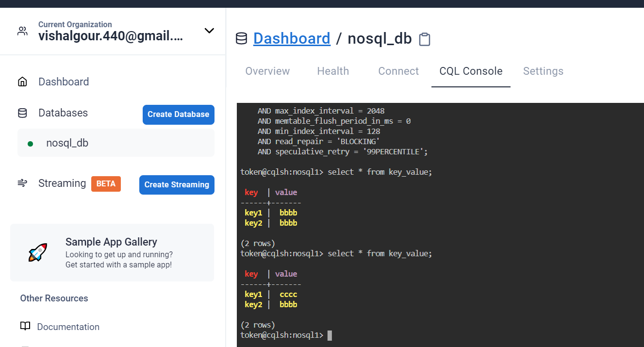Click the organization people icon

[22, 30]
